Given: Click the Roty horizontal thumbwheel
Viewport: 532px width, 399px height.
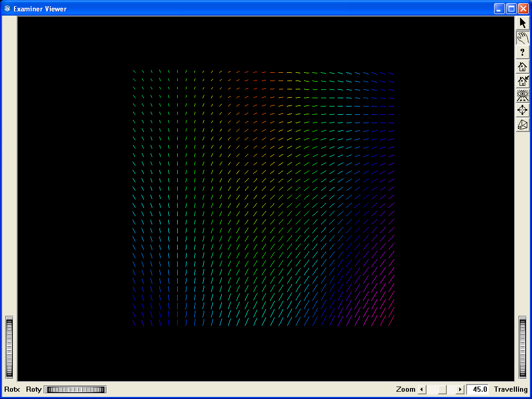Looking at the screenshot, I should pos(75,390).
